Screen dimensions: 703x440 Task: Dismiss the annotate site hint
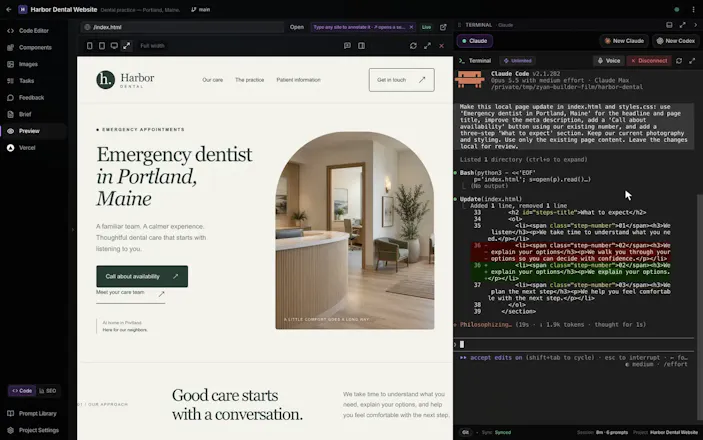click(411, 27)
